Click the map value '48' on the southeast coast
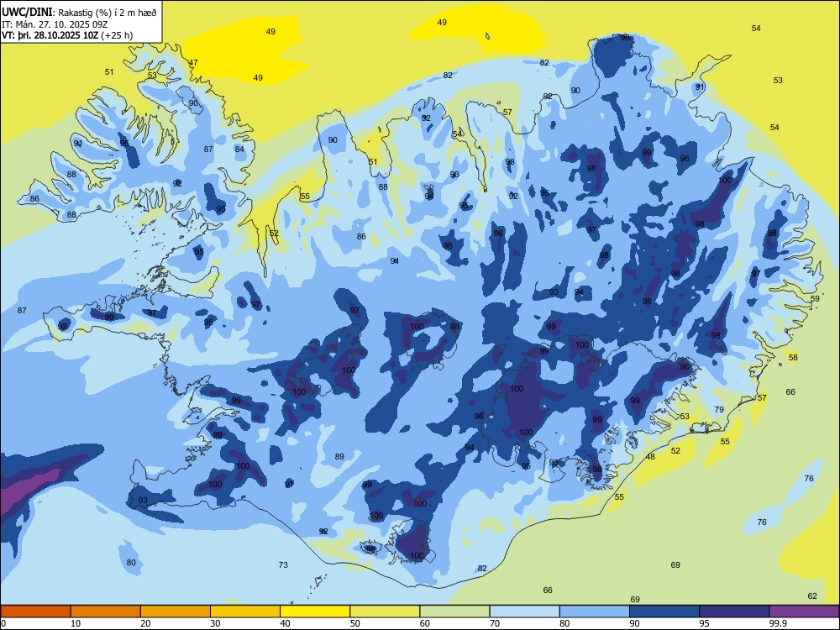The height and width of the screenshot is (630, 840). 650,457
